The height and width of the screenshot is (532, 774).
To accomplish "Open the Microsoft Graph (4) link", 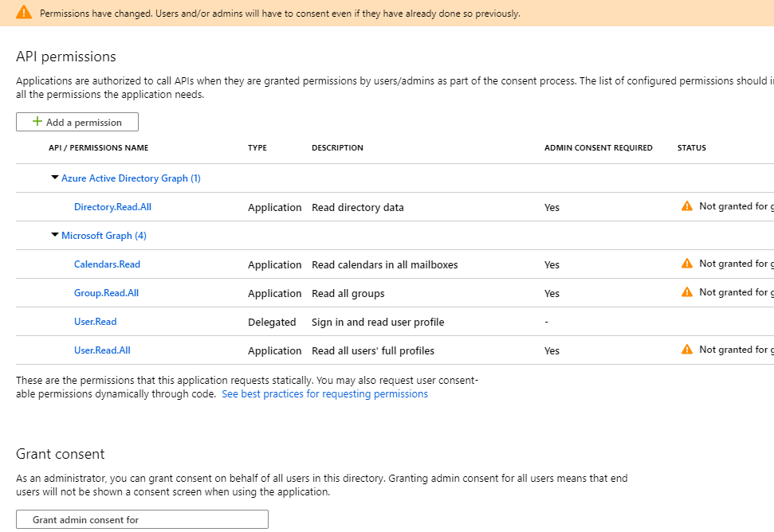I will pyautogui.click(x=104, y=236).
